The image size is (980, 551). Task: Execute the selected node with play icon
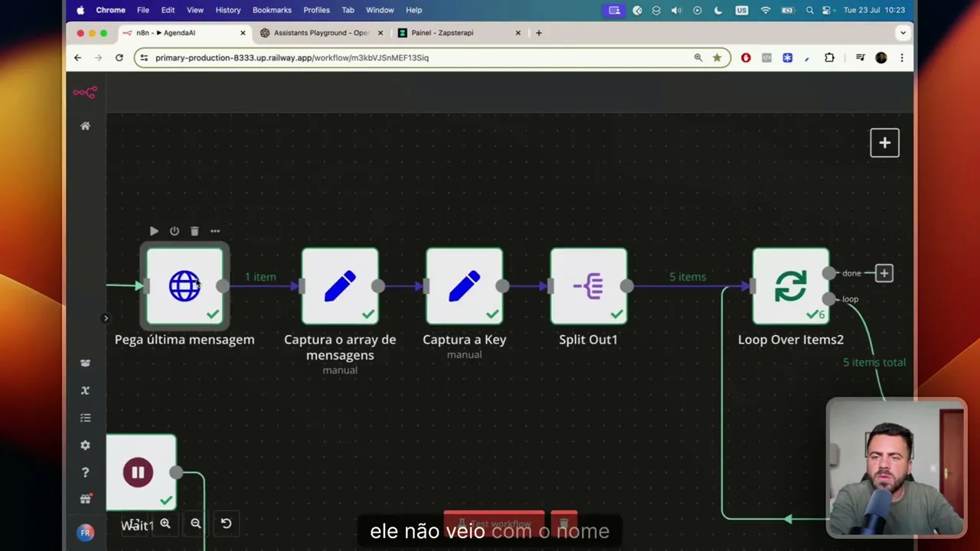tap(154, 231)
